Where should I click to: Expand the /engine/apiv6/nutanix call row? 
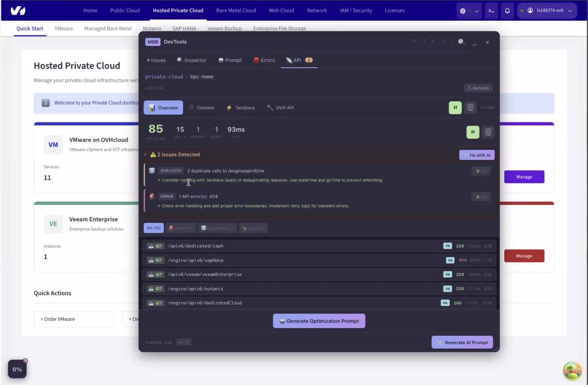click(x=319, y=289)
